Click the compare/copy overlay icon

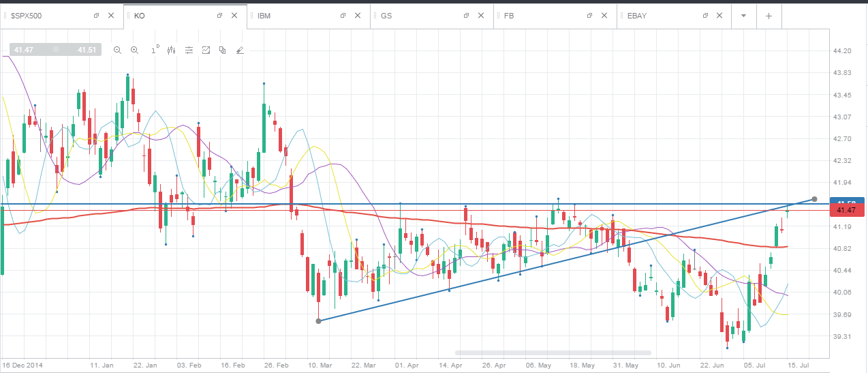(222, 50)
